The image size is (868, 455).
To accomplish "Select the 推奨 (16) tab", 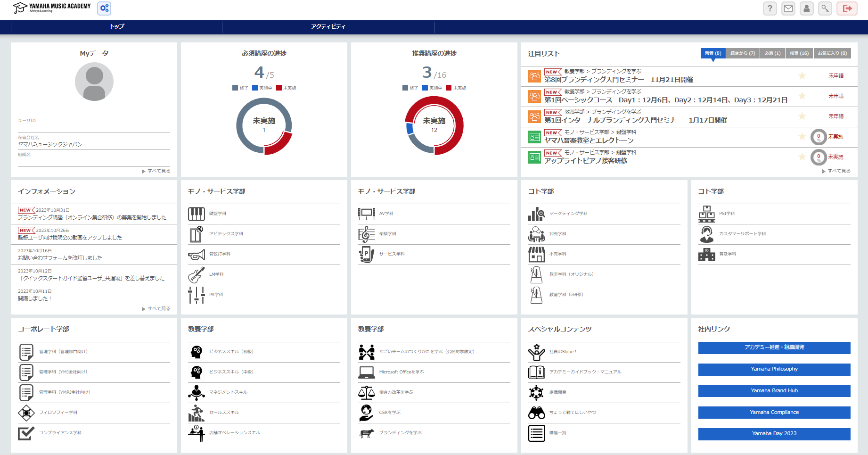I will [x=799, y=53].
